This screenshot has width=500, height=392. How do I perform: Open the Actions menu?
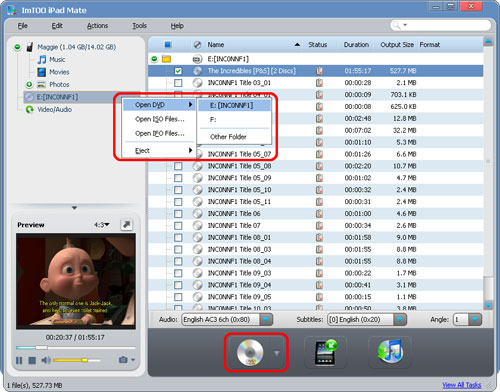click(97, 26)
